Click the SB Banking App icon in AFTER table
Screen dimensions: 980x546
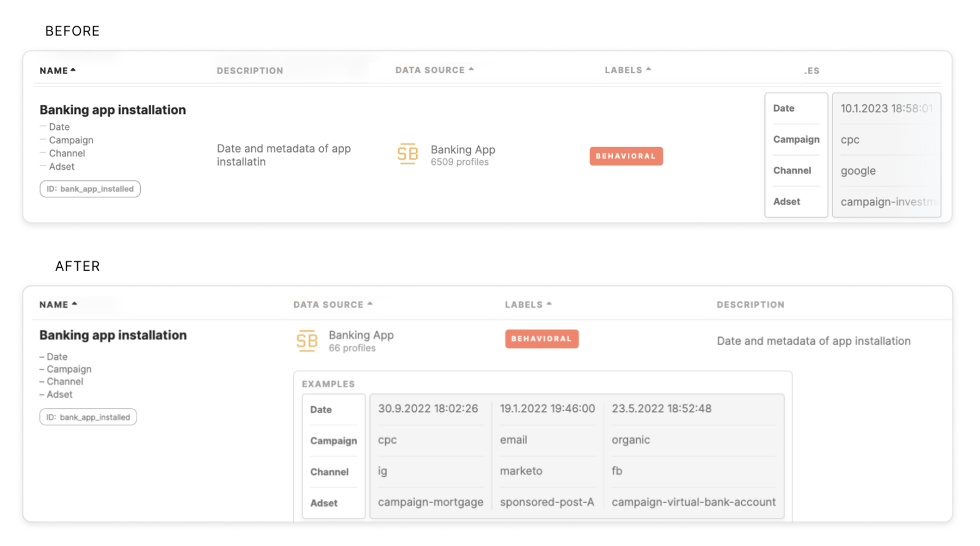(x=307, y=341)
